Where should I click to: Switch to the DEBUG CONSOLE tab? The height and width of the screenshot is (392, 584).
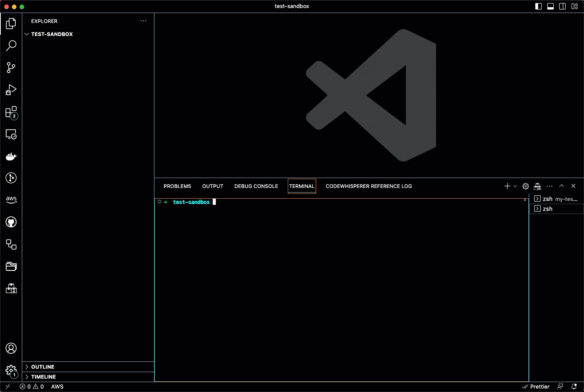[x=256, y=186]
